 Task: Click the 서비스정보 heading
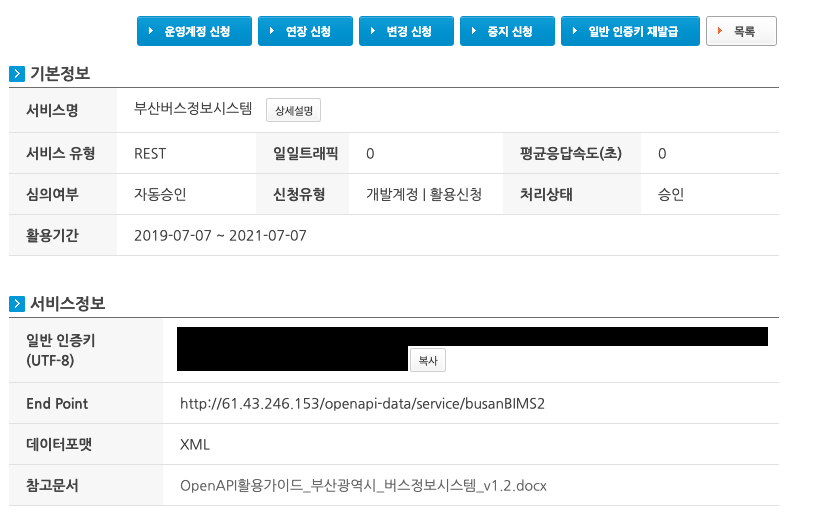[68, 304]
